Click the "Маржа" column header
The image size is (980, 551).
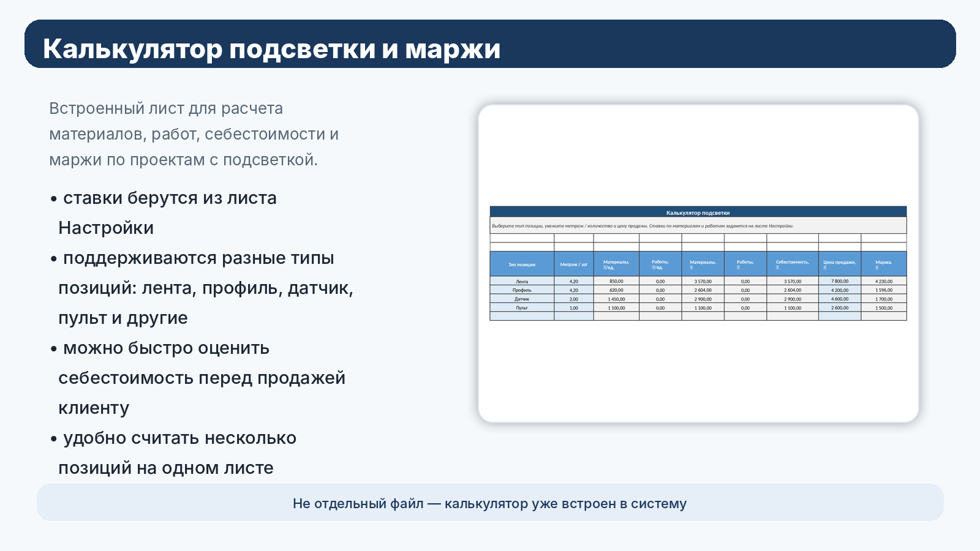pyautogui.click(x=883, y=264)
